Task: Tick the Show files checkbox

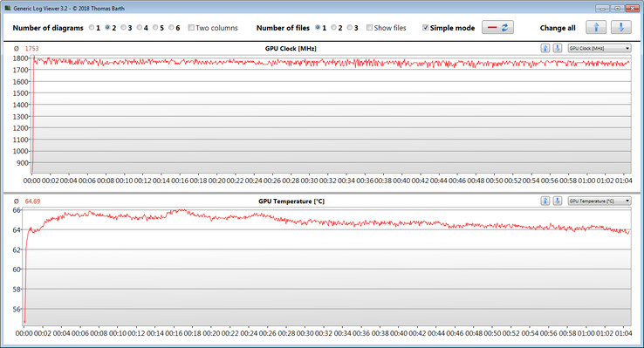Action: 369,28
